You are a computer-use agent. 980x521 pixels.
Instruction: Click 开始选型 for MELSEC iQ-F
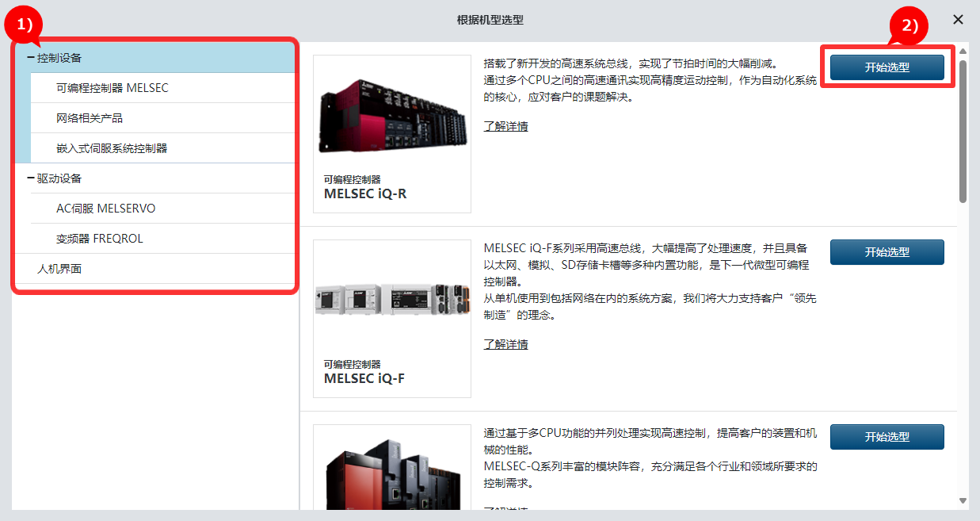(887, 252)
